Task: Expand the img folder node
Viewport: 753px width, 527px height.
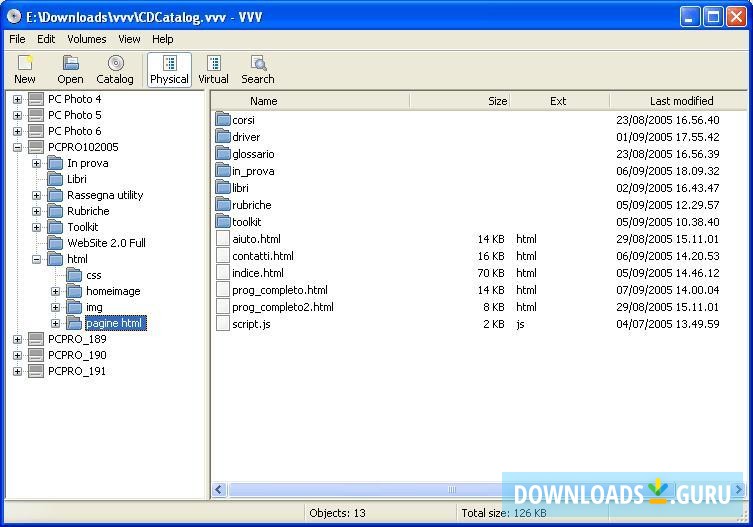Action: [x=56, y=307]
